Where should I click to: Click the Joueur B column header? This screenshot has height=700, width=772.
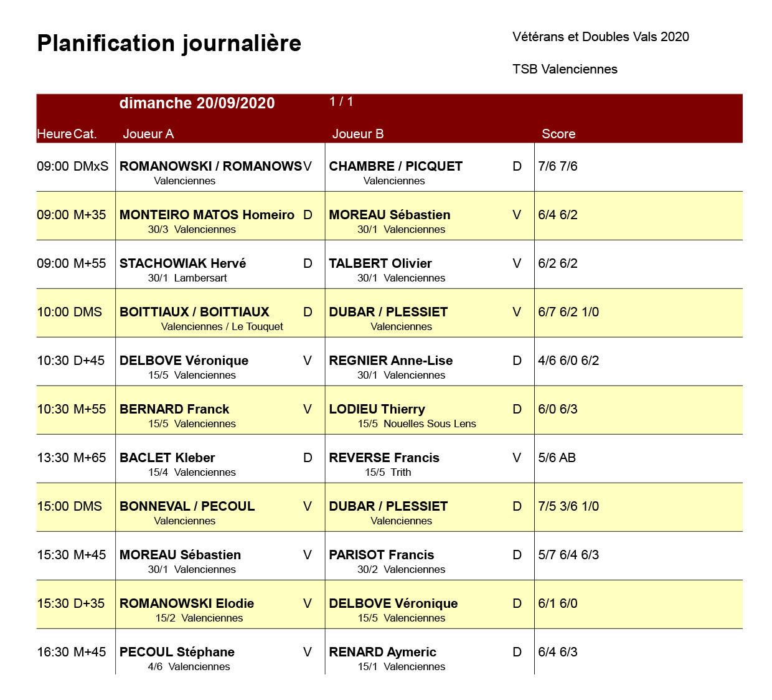[x=358, y=134]
